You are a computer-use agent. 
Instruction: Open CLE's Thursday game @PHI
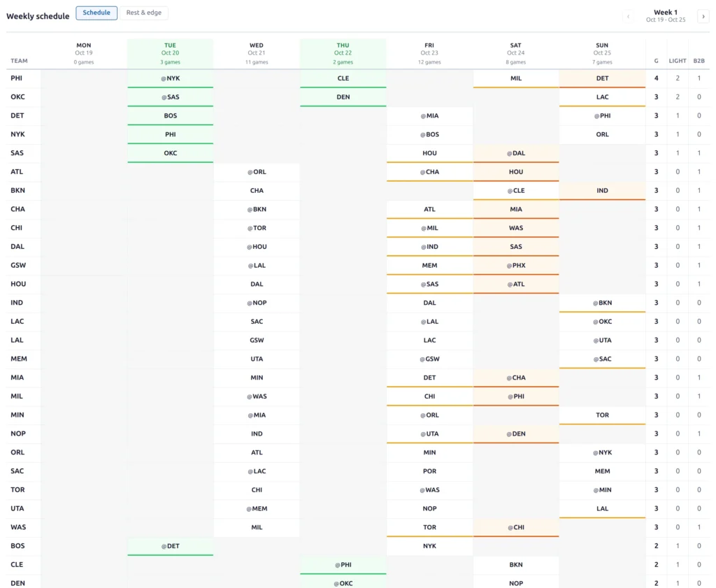click(343, 565)
